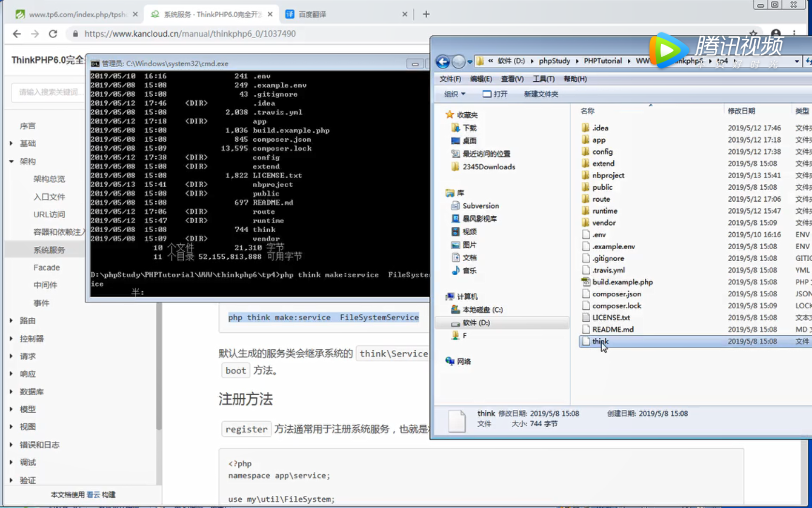Image resolution: width=812 pixels, height=508 pixels.
Task: Open the 文件(F) menu
Action: (x=450, y=79)
